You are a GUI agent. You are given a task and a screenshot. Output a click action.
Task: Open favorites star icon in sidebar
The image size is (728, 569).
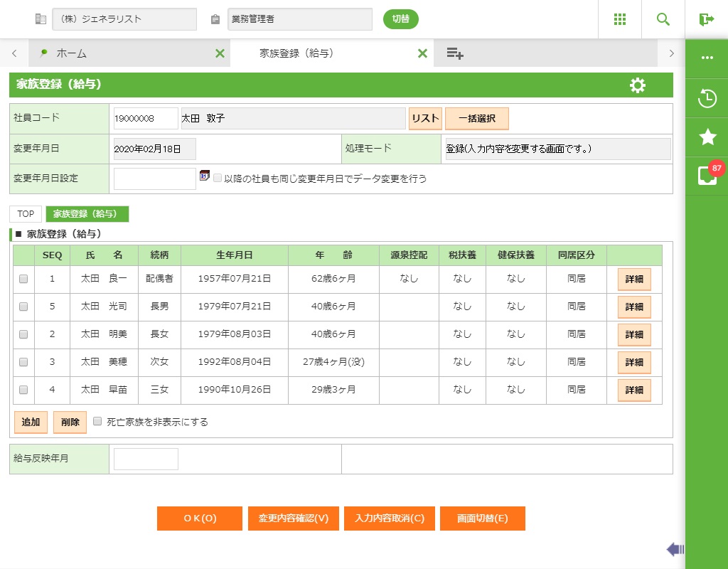707,137
